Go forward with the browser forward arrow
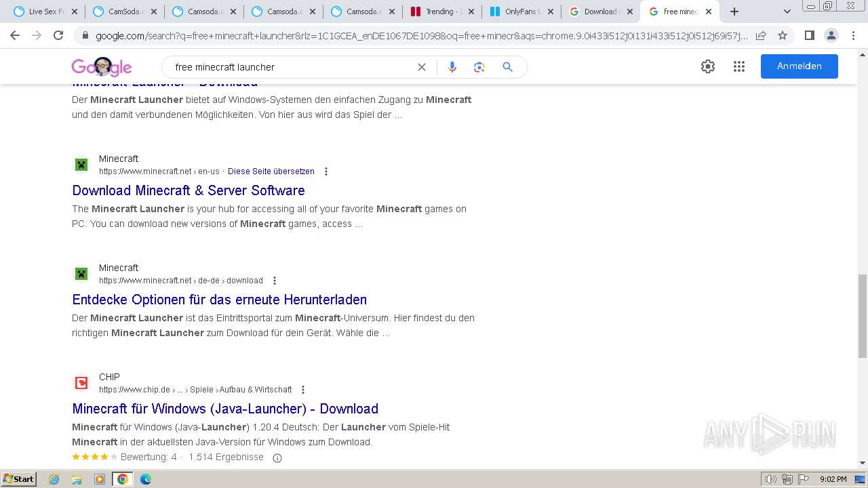 [x=37, y=35]
